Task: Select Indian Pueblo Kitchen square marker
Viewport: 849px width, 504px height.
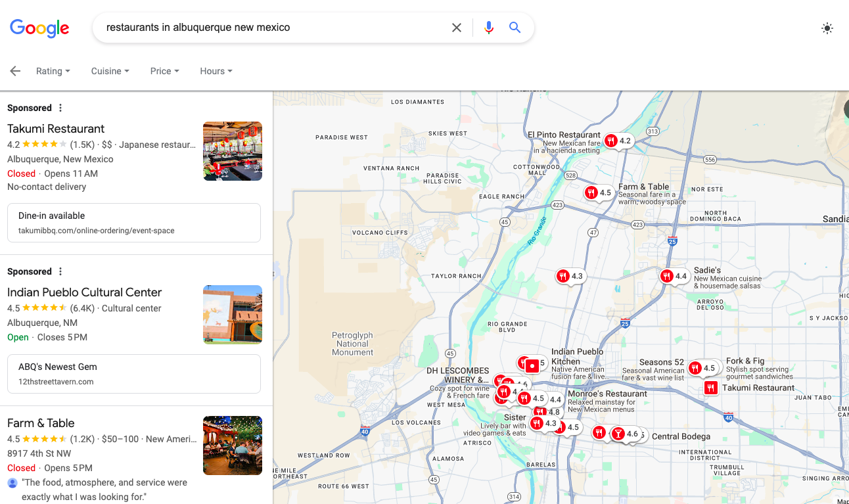Action: 532,365
